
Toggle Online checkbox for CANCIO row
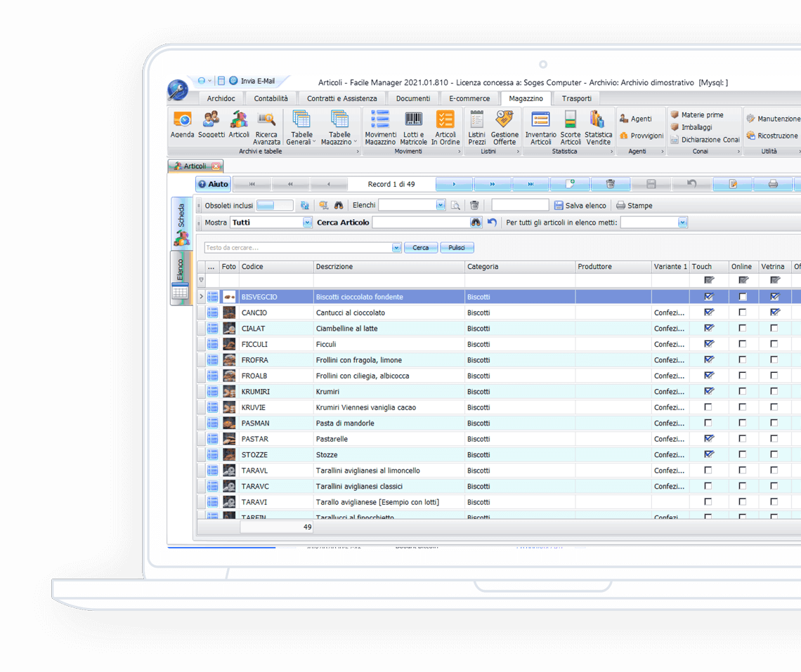tap(742, 312)
